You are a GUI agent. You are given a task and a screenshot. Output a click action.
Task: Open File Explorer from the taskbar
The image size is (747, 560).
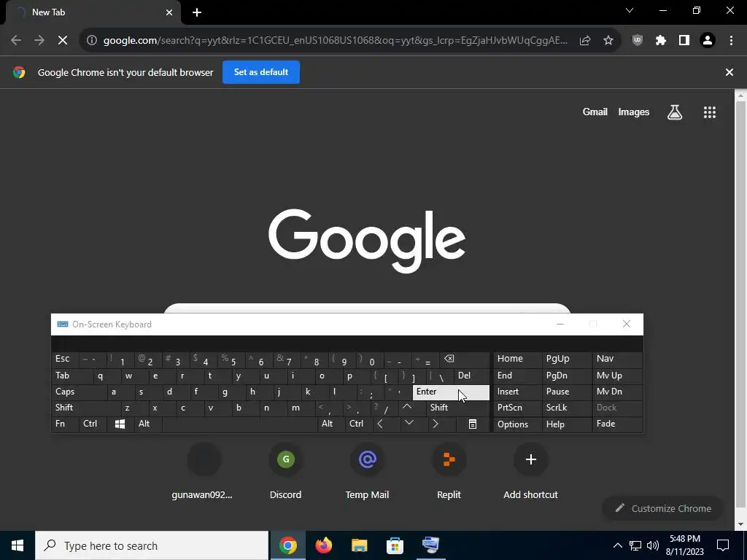coord(359,545)
